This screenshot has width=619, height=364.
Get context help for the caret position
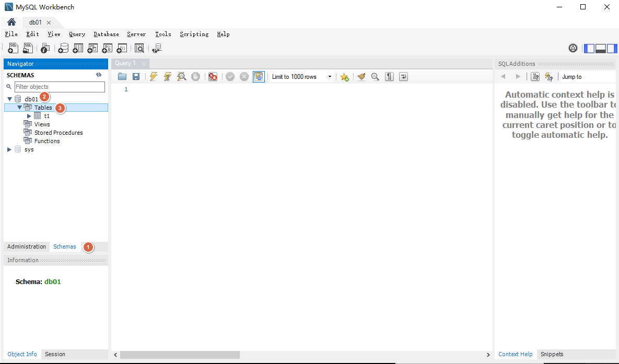coord(535,77)
